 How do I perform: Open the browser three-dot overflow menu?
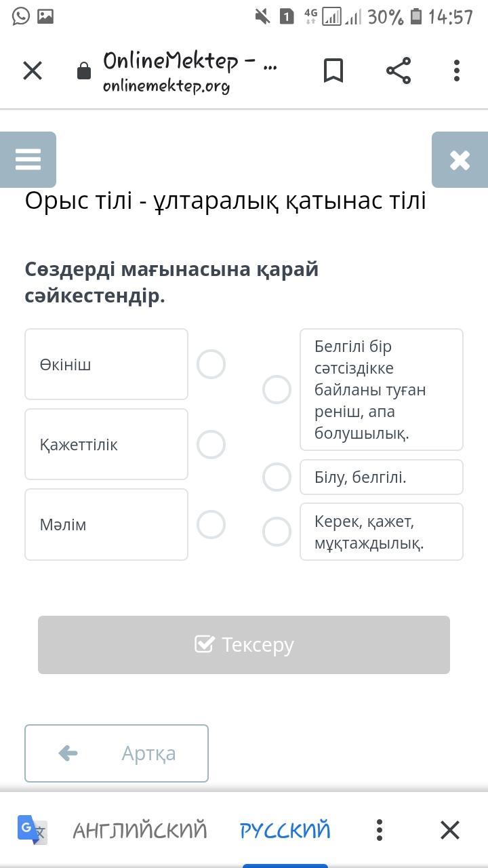tap(457, 71)
